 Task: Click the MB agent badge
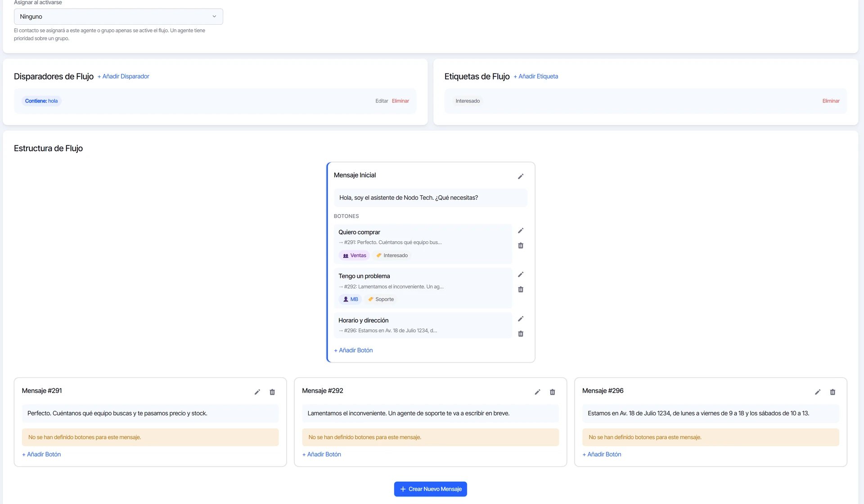click(350, 299)
